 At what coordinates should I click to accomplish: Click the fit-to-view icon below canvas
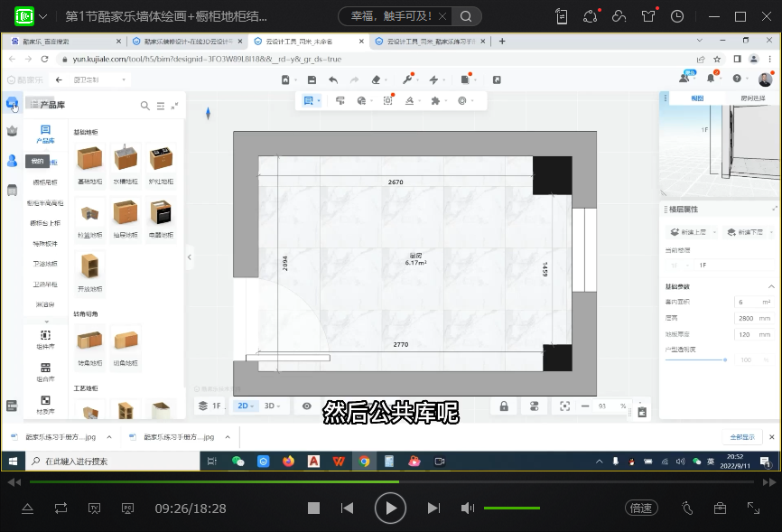tap(565, 406)
